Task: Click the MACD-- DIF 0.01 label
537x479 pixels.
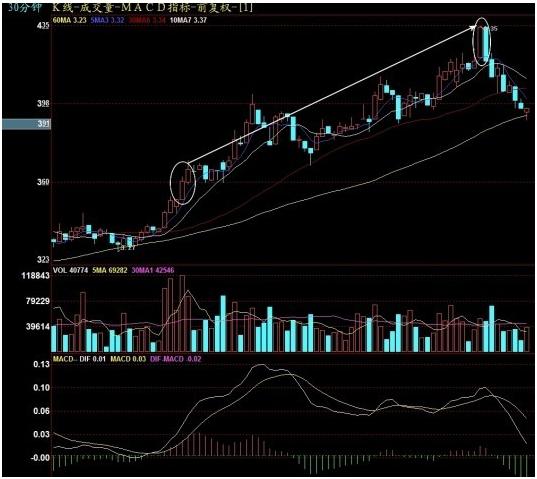Action: pos(79,359)
